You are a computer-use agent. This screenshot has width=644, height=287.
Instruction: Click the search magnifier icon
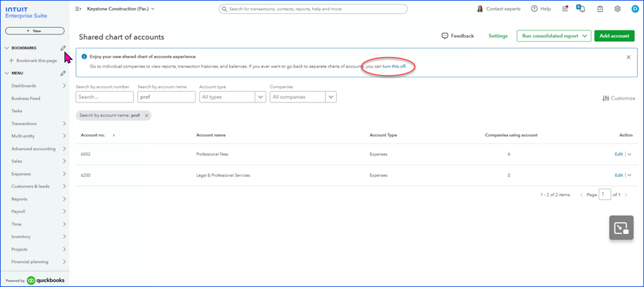pyautogui.click(x=225, y=9)
